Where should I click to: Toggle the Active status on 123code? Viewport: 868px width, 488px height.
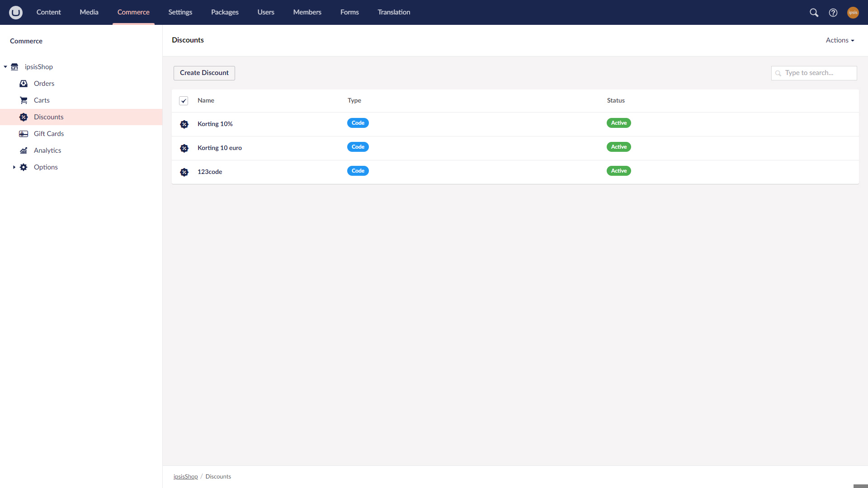tap(619, 171)
